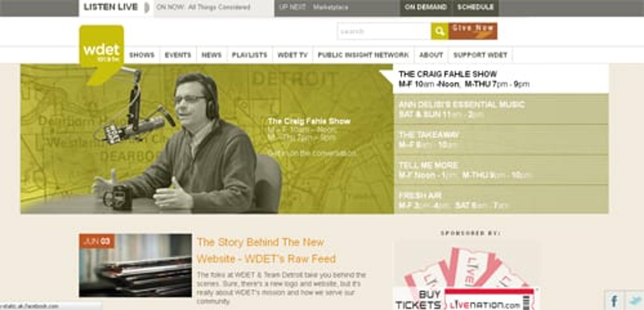
Task: Open The Story Behind The New Website headline
Action: pyautogui.click(x=266, y=250)
